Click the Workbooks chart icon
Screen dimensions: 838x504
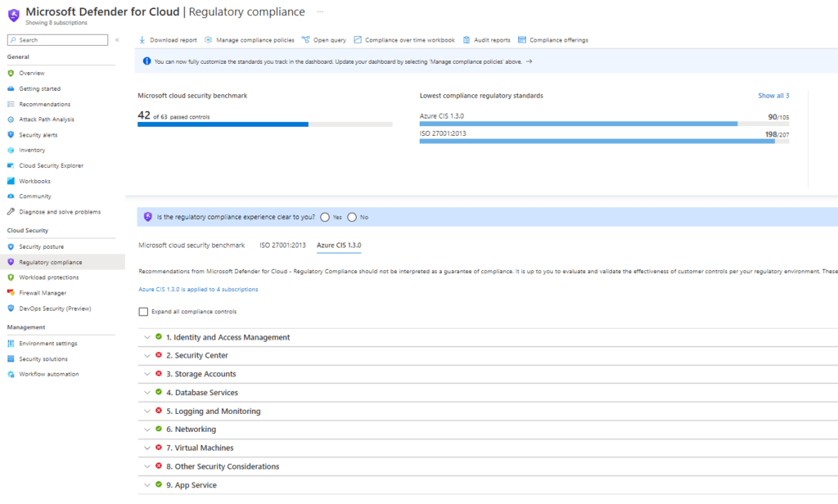pyautogui.click(x=11, y=181)
